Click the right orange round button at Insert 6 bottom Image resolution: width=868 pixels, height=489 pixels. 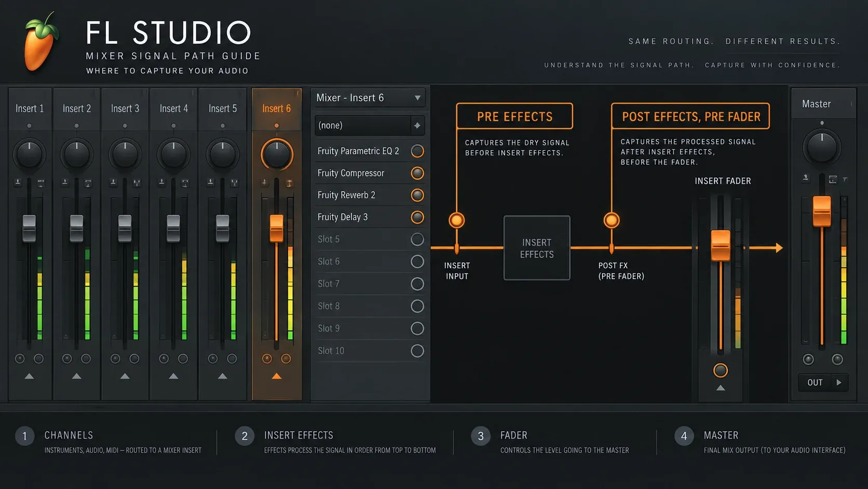pyautogui.click(x=286, y=359)
